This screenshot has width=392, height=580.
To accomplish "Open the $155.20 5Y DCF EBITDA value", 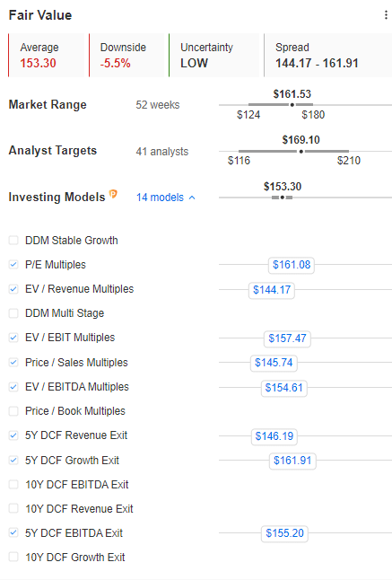I will point(284,533).
